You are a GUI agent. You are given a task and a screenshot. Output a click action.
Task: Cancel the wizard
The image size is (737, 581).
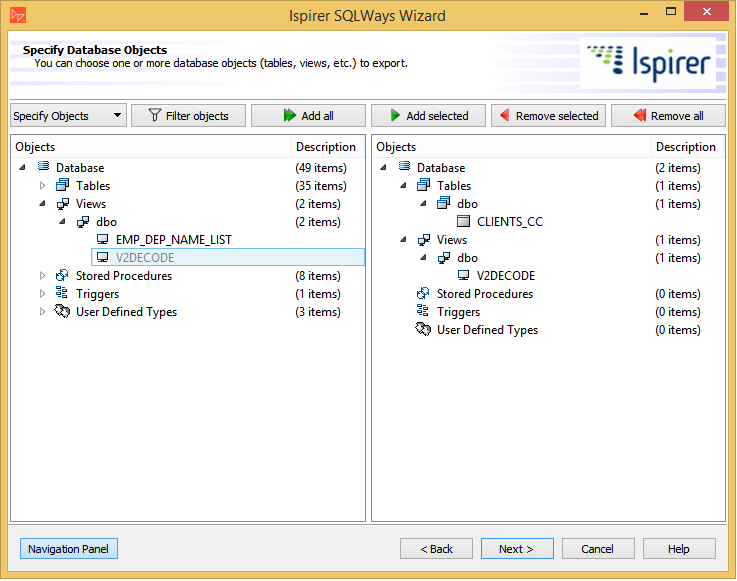coord(598,549)
